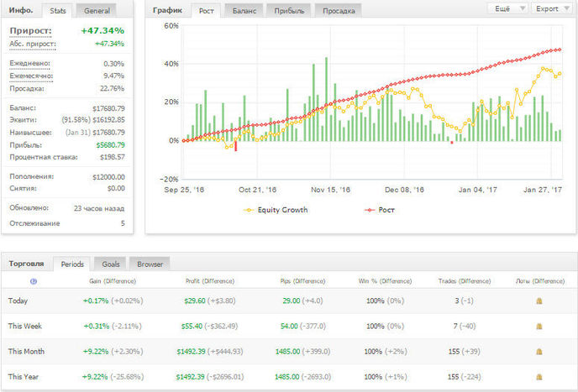Expand the Ещё dropdown

tap(508, 9)
